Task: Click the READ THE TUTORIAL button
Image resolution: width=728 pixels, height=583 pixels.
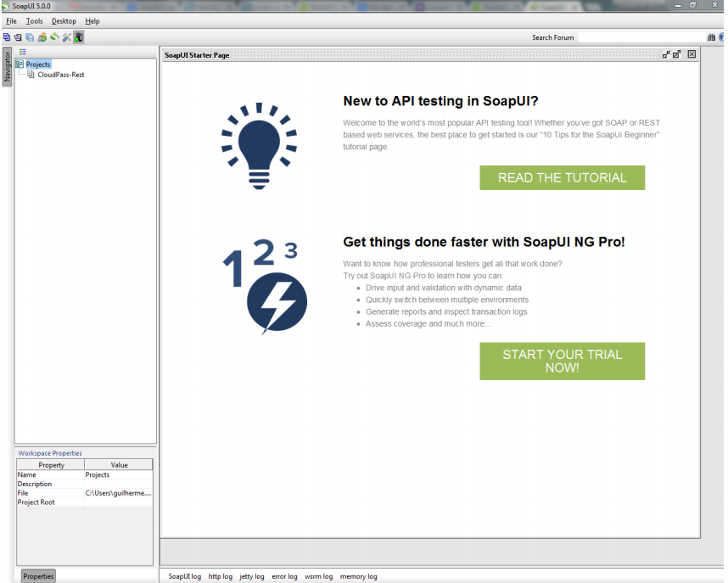Action: [563, 177]
